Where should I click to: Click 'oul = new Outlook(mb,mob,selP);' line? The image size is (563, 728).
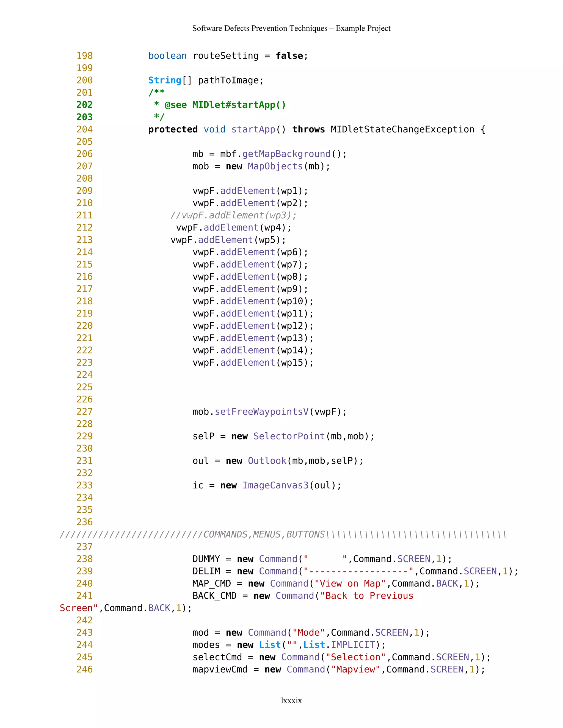click(278, 461)
